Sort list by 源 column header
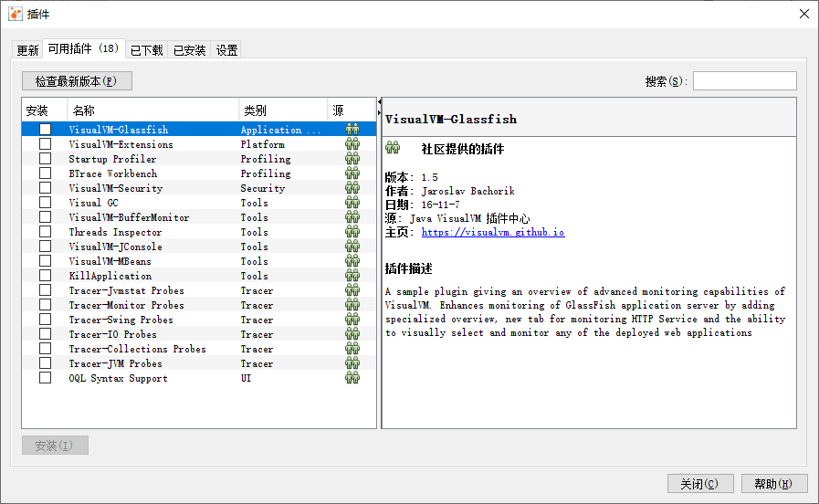 pos(352,110)
